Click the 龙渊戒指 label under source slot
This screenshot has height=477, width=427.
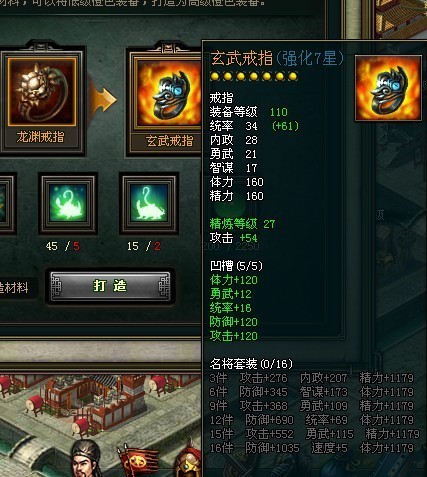pyautogui.click(x=40, y=137)
